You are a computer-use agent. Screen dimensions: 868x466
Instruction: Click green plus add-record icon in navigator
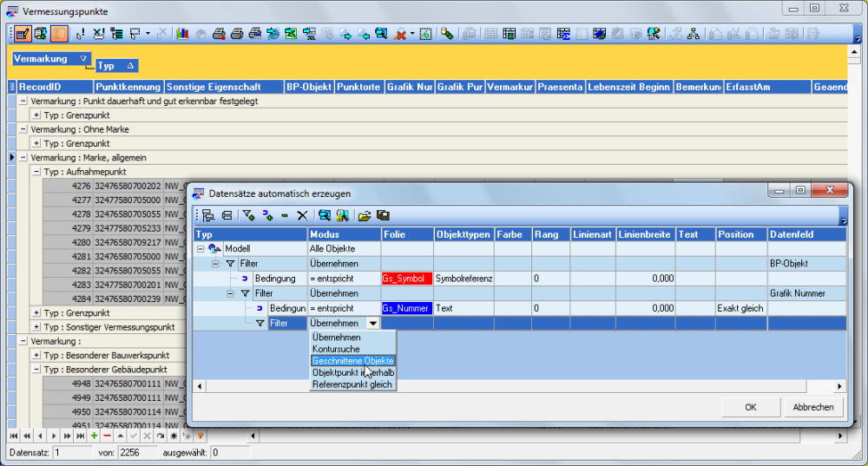[x=94, y=436]
